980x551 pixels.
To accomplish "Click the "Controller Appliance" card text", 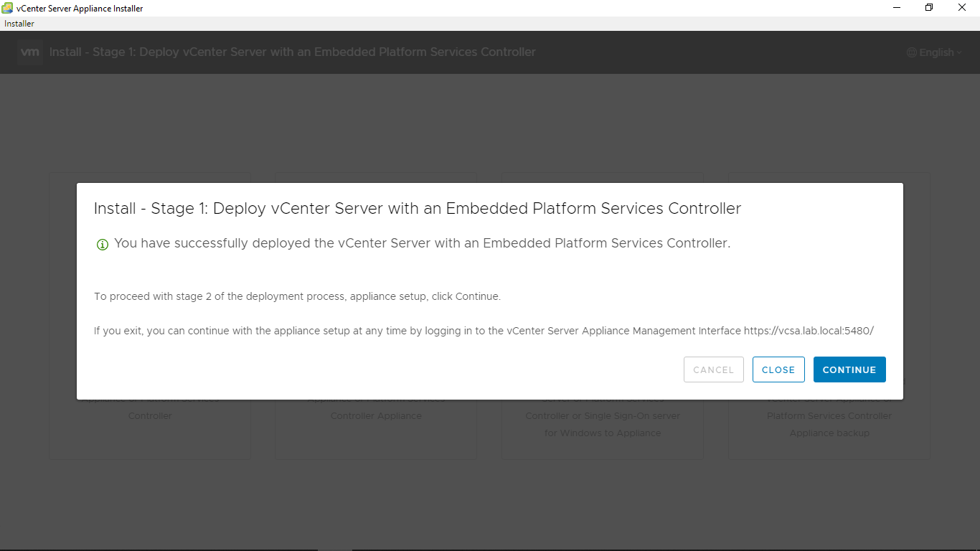I will coord(376,415).
